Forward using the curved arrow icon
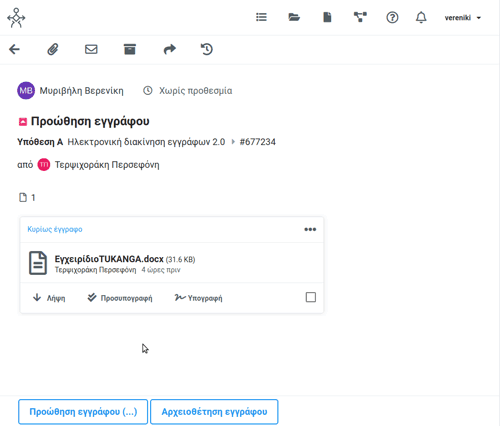Image resolution: width=500 pixels, height=426 pixels. 169,49
